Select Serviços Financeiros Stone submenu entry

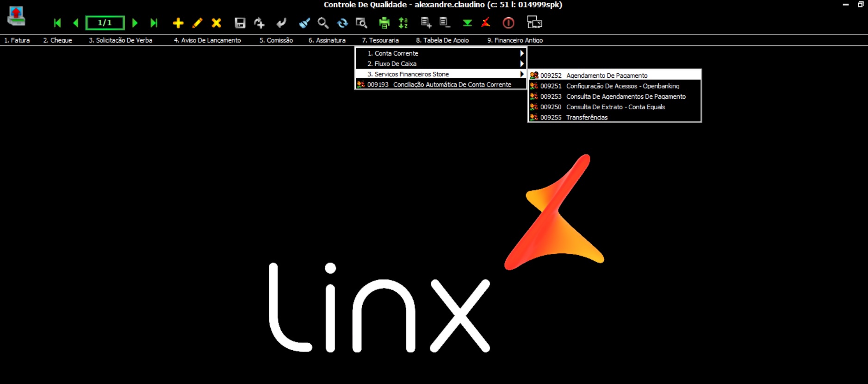tap(441, 74)
